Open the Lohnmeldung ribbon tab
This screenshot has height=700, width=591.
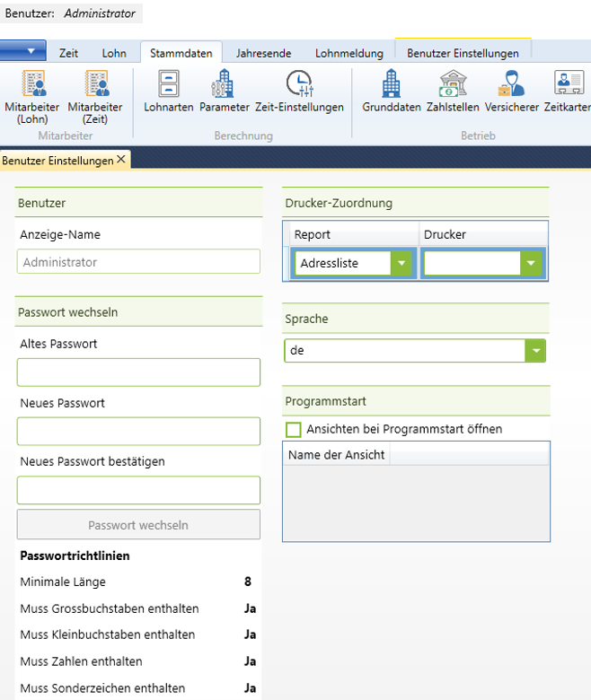(x=349, y=53)
